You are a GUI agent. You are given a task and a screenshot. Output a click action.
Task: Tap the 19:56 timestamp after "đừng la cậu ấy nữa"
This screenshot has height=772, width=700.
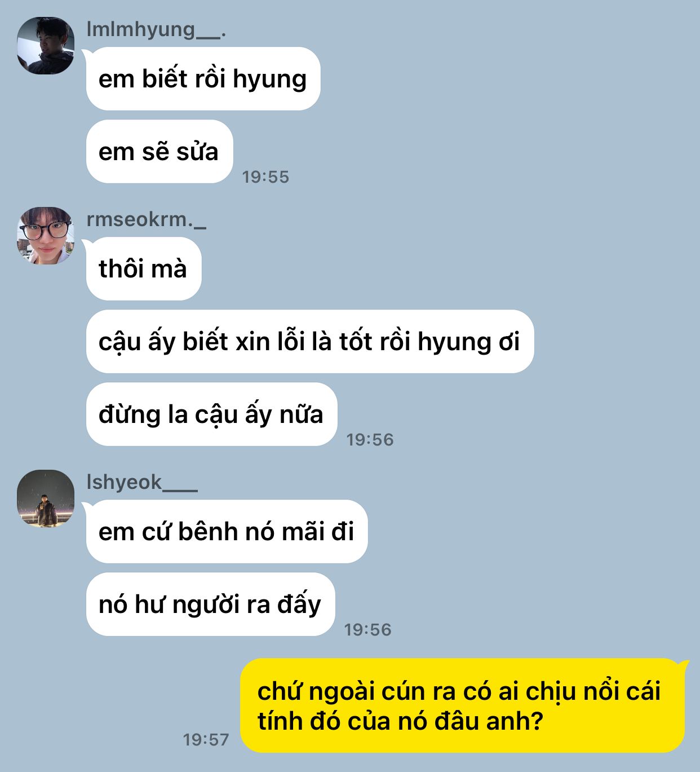[370, 440]
